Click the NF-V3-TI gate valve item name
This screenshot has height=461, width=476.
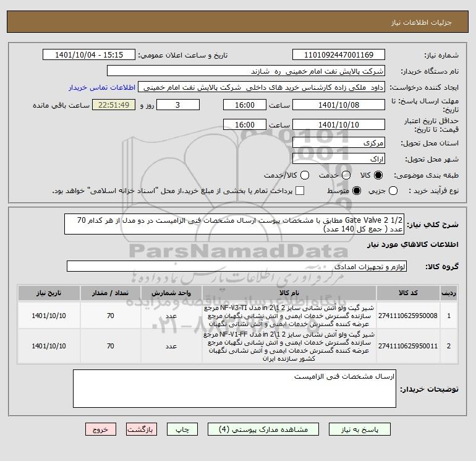289,316
